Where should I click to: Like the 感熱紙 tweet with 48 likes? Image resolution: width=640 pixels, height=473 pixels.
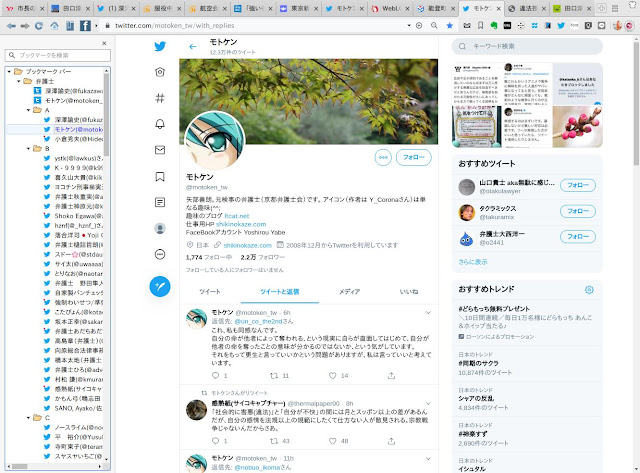(x=333, y=441)
